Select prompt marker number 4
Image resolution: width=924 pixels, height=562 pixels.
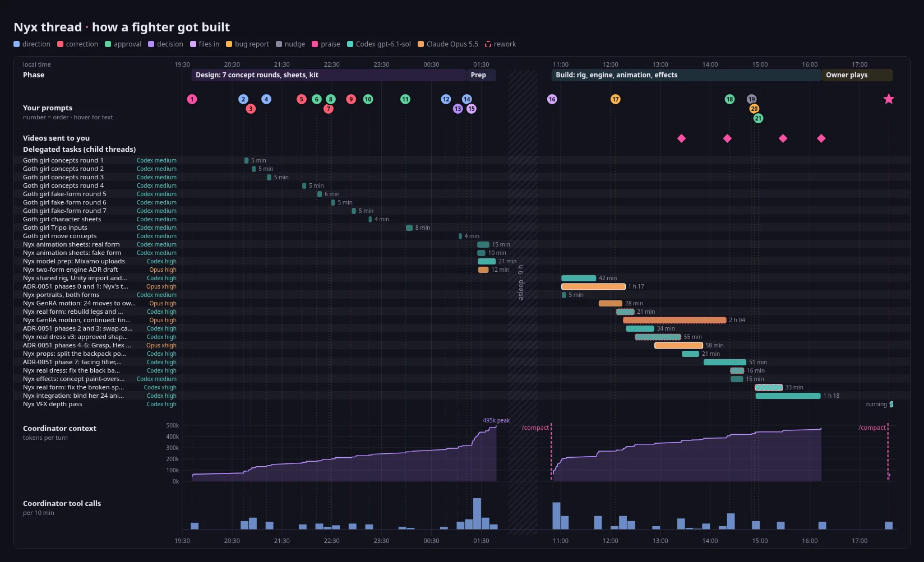click(x=266, y=99)
